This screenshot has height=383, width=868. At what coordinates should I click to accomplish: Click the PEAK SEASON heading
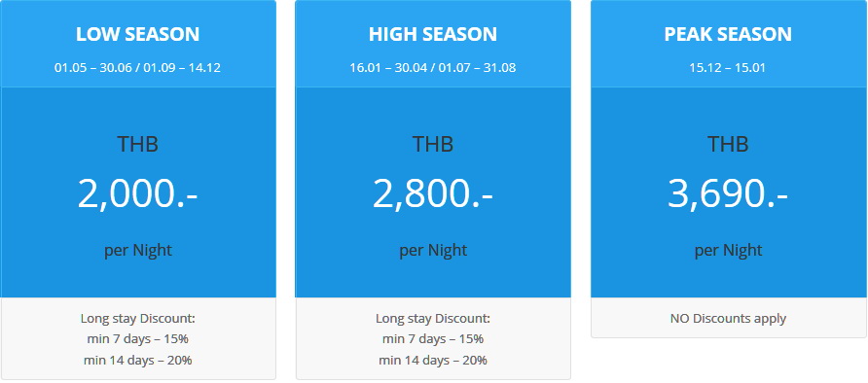(x=728, y=34)
